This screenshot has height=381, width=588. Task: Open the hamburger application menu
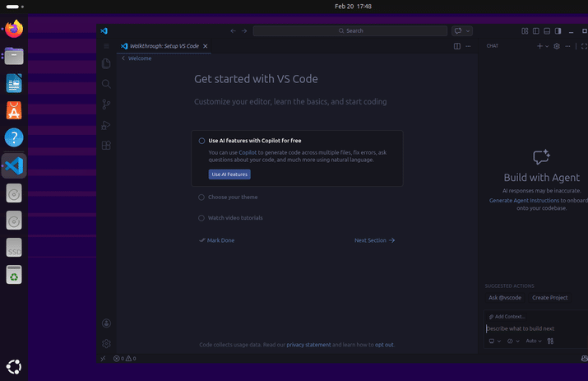(x=107, y=46)
